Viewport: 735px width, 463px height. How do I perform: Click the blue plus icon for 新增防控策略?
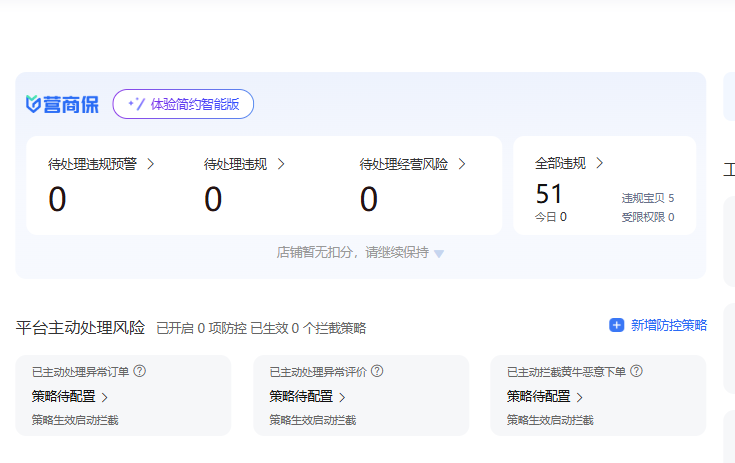click(616, 325)
